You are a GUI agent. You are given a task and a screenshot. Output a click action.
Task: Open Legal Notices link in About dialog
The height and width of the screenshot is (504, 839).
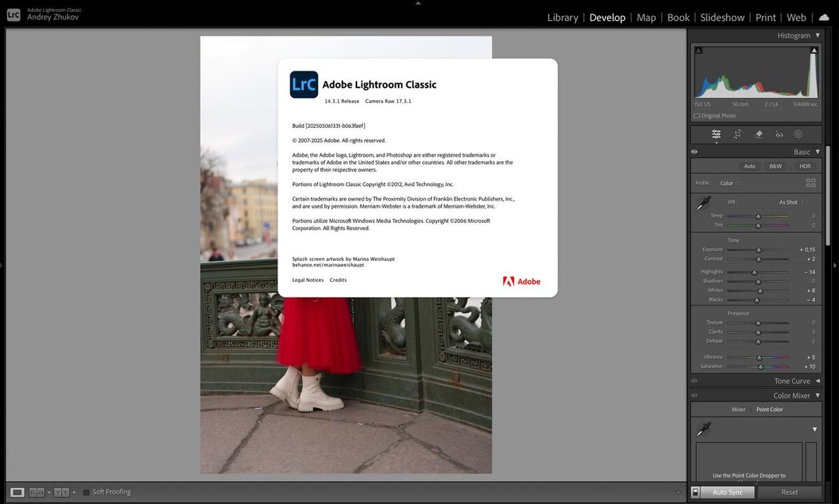308,280
